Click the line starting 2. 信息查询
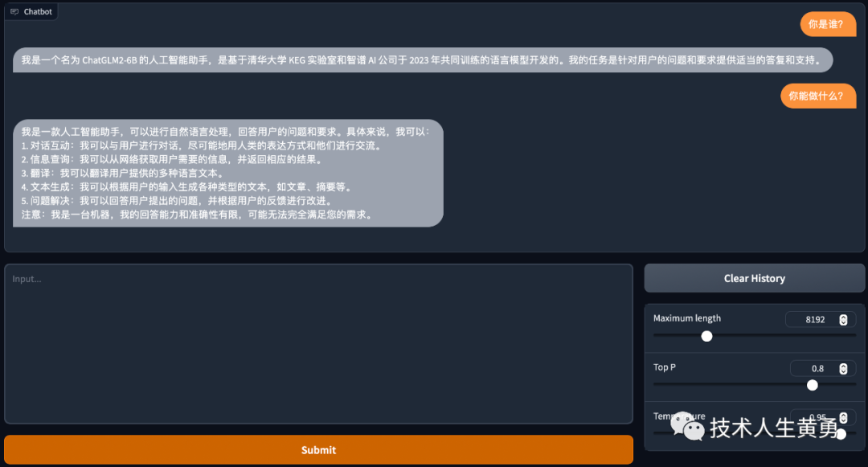Image resolution: width=868 pixels, height=467 pixels. [x=172, y=159]
